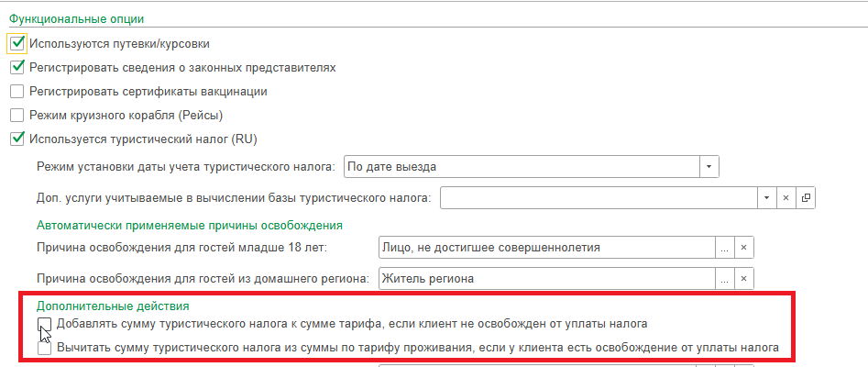
Task: Uncheck the Используются путевки/курсовки checkbox
Action: point(17,43)
